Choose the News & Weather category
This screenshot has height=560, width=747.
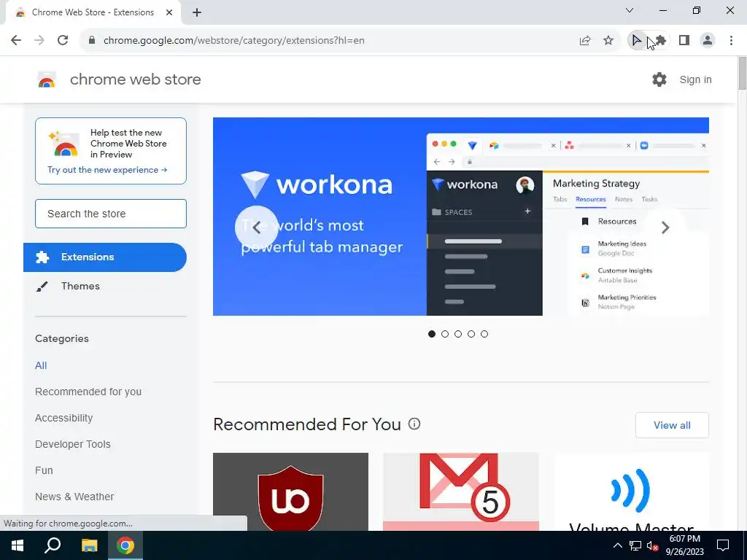click(74, 496)
